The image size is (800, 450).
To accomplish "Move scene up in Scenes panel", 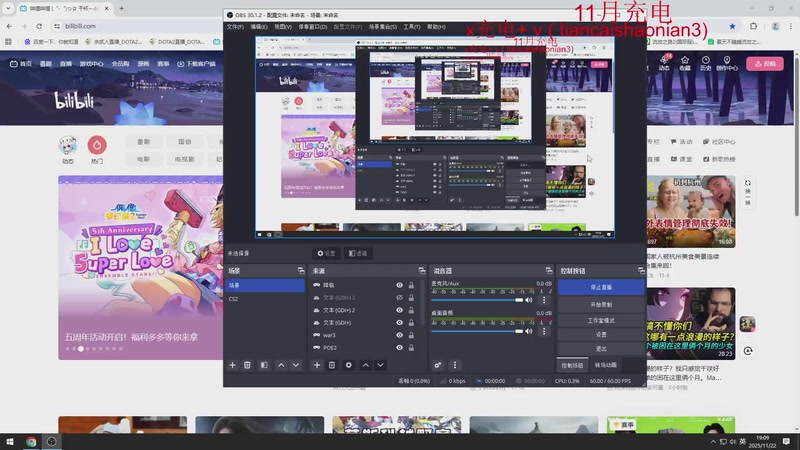I will click(x=281, y=365).
